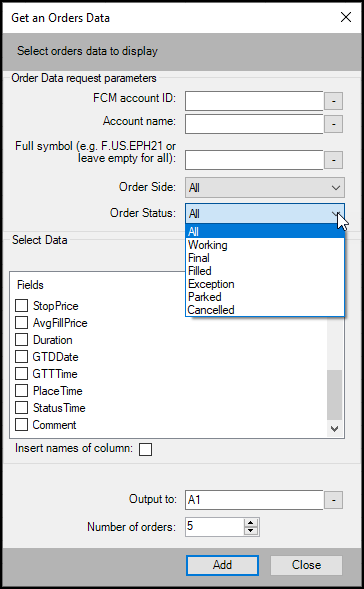The width and height of the screenshot is (364, 589).
Task: Increase Number of orders with up arrow
Action: click(251, 523)
